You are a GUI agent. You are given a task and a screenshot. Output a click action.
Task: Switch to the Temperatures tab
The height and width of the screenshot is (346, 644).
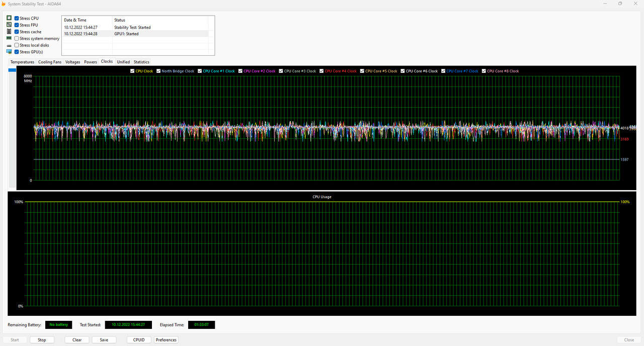pos(22,62)
